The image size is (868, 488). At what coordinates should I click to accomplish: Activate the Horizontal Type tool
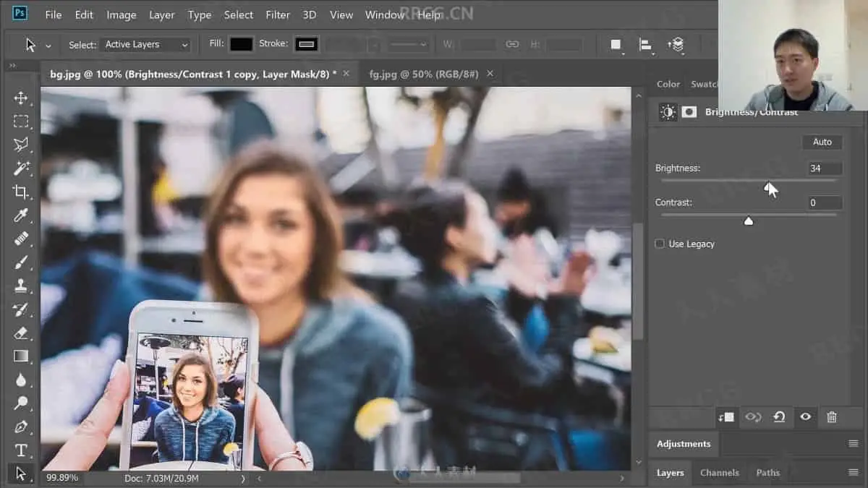pyautogui.click(x=21, y=450)
